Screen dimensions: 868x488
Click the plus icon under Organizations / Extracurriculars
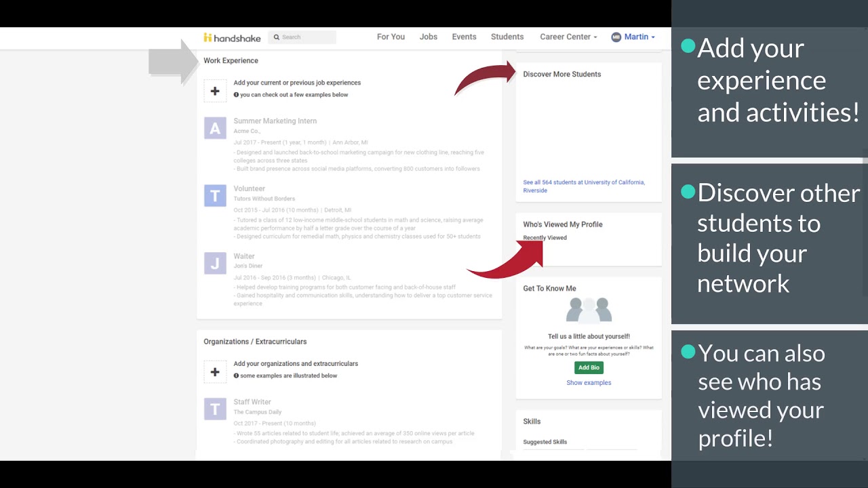215,372
